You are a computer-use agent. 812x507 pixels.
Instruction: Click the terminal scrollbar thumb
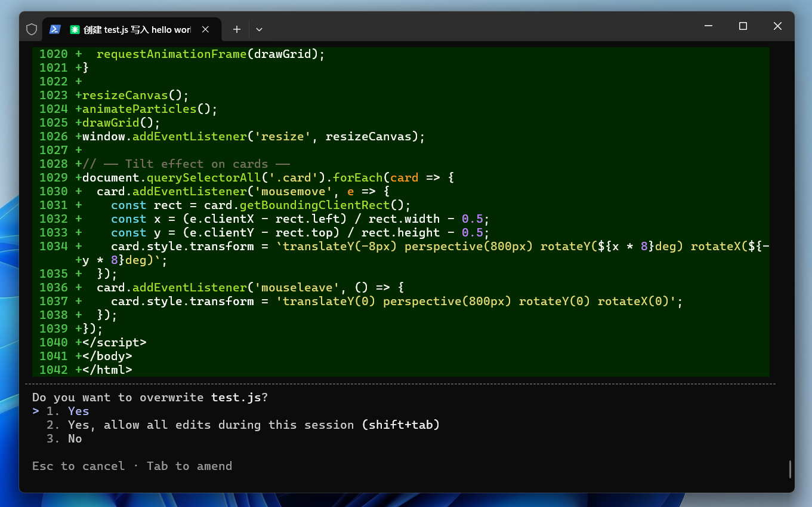790,469
